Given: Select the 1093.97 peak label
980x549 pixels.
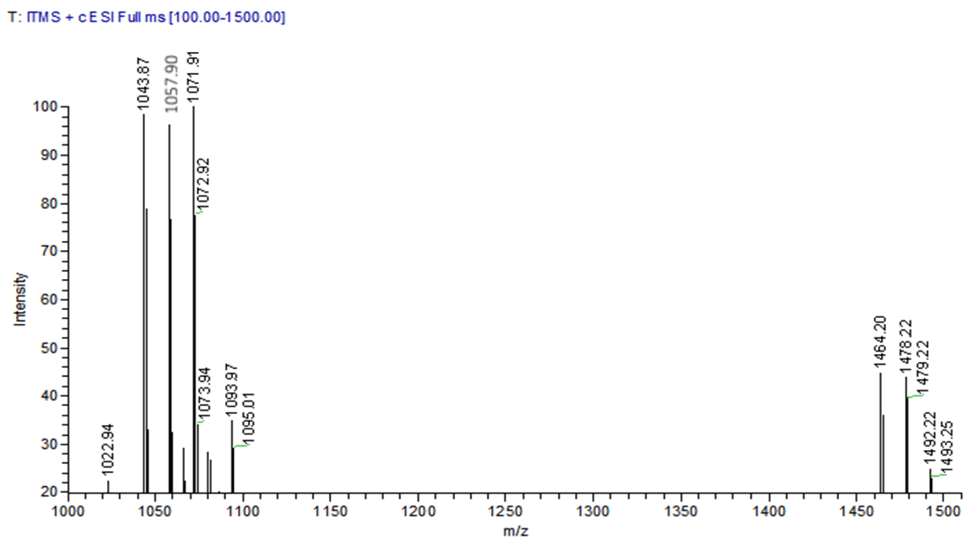Looking at the screenshot, I should click(231, 391).
